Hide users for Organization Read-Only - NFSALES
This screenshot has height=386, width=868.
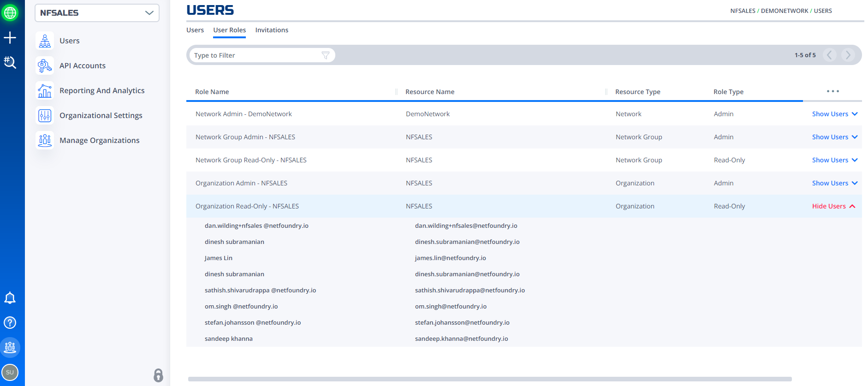click(834, 206)
